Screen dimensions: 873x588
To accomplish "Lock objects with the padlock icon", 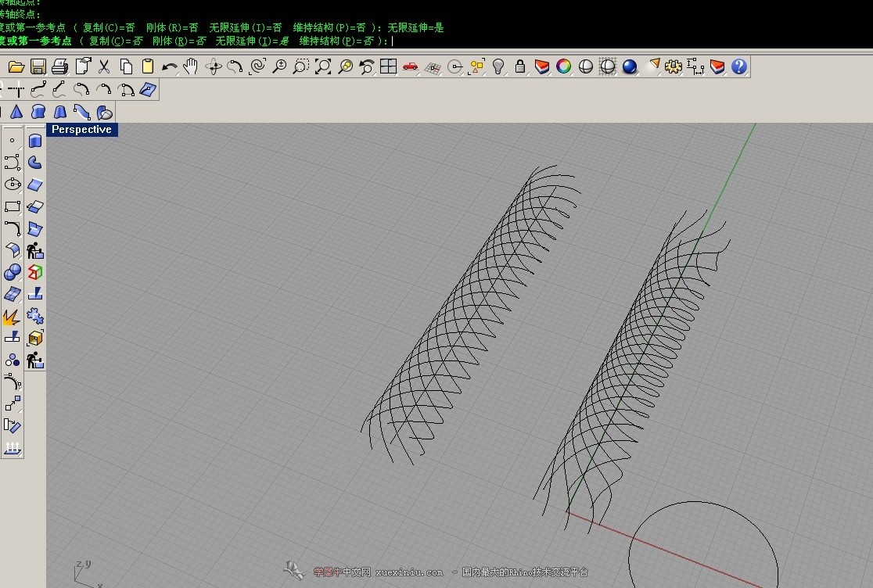I will 520,66.
